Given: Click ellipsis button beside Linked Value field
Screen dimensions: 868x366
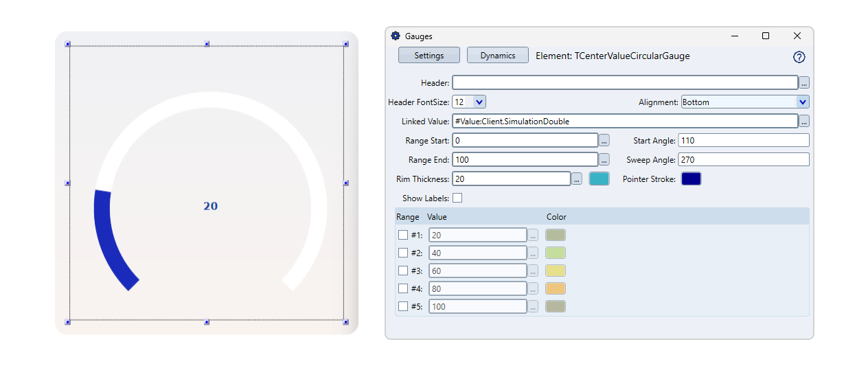Looking at the screenshot, I should pos(804,122).
